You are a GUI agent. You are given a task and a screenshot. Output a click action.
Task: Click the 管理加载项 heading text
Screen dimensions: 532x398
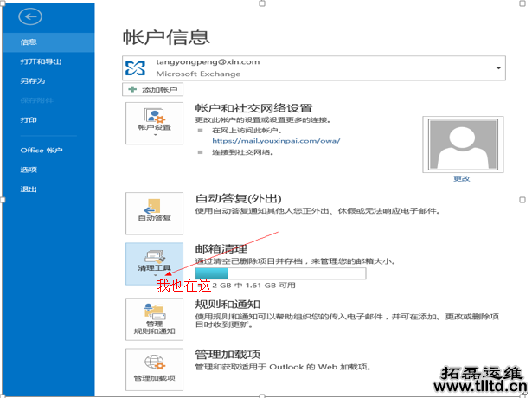228,355
